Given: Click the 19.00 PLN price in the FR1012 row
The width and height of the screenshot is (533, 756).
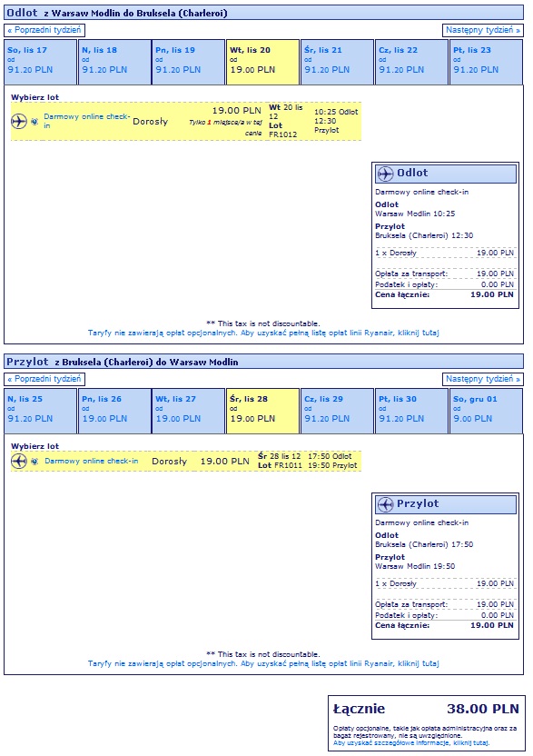Looking at the screenshot, I should pyautogui.click(x=237, y=111).
